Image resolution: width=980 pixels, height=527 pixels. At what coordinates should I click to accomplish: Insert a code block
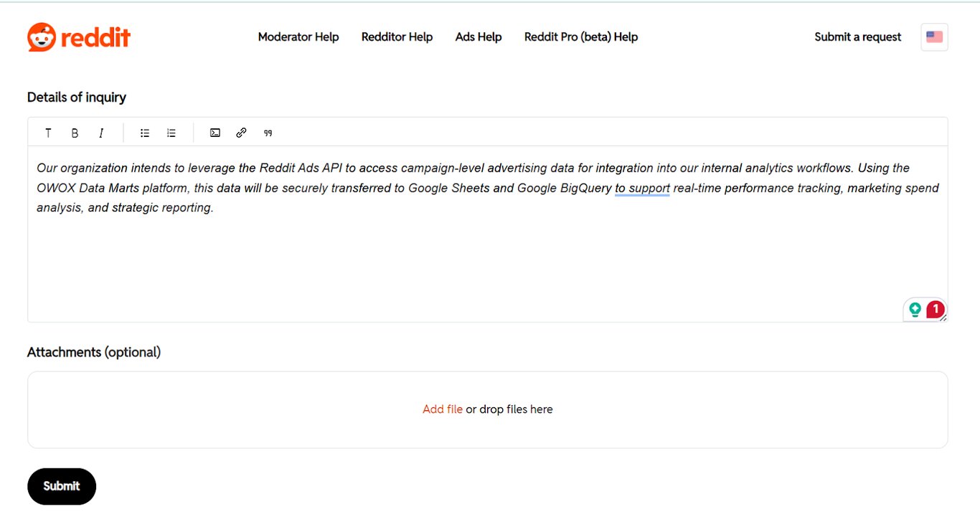click(215, 133)
